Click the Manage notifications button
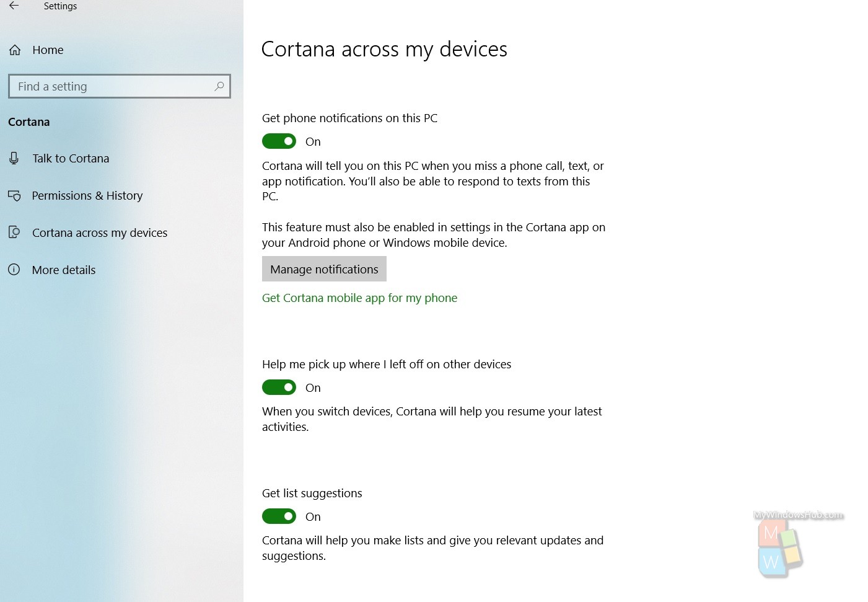868x602 pixels. click(324, 269)
